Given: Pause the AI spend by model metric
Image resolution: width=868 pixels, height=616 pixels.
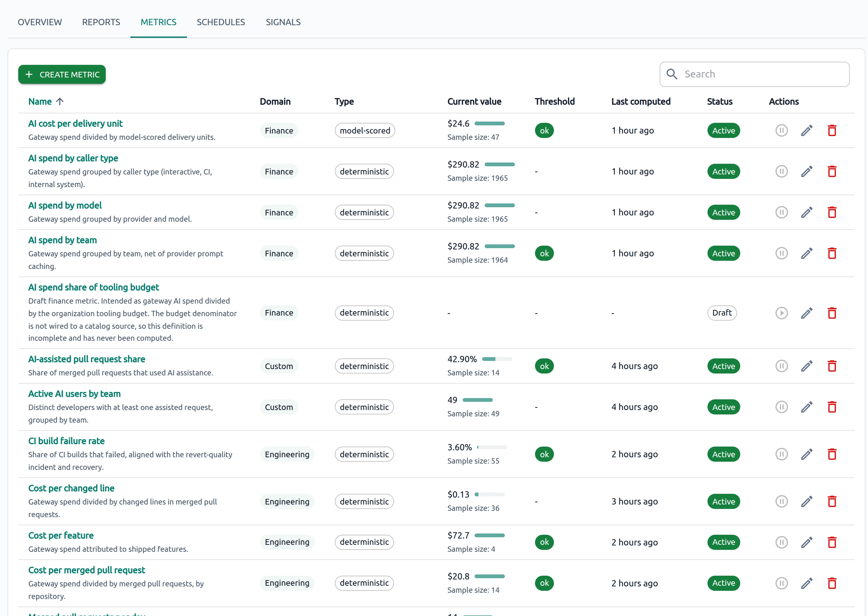Looking at the screenshot, I should [781, 212].
